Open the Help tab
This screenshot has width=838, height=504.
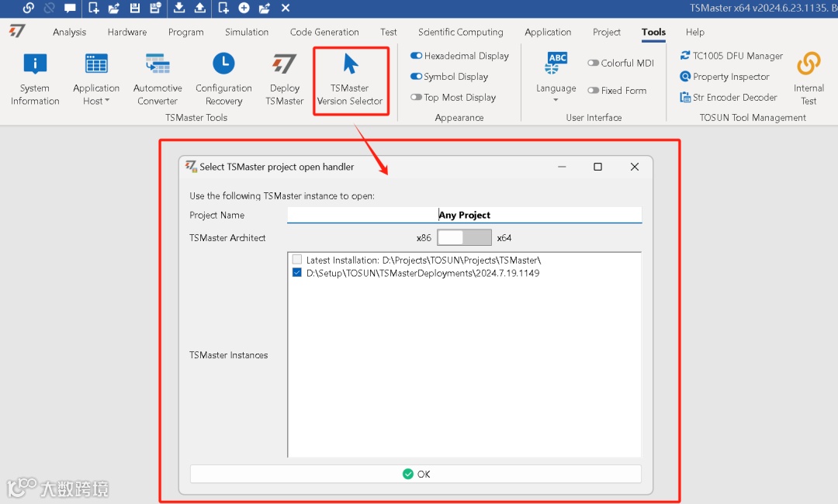coord(695,32)
